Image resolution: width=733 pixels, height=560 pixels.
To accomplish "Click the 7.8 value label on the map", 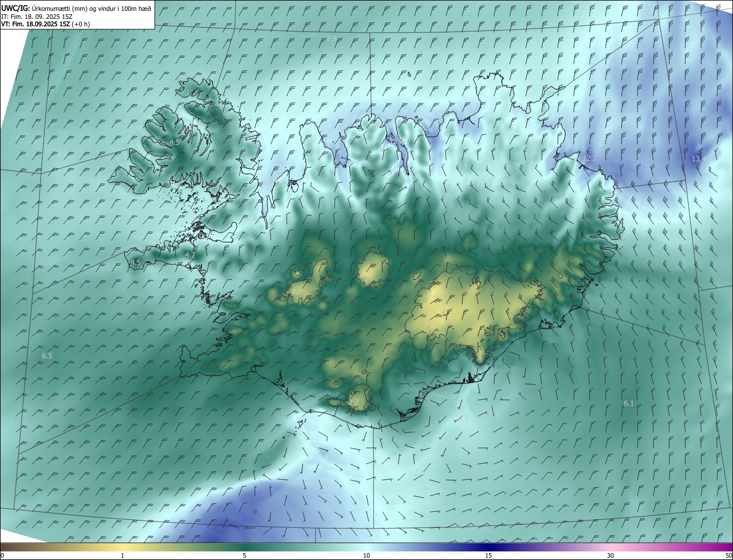I will [332, 39].
